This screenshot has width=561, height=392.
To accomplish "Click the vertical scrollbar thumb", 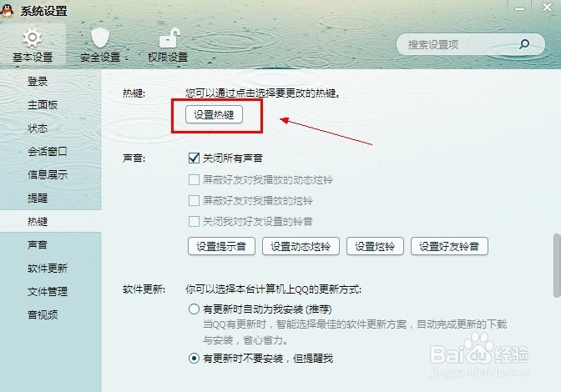I will tap(557, 265).
